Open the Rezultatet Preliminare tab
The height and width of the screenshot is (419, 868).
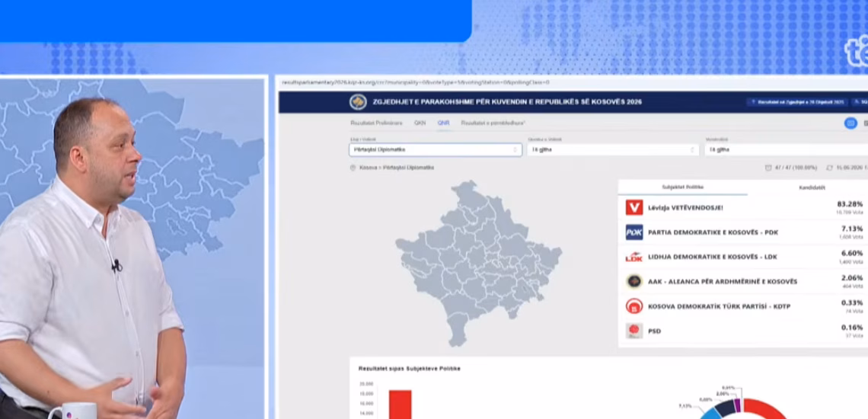376,123
